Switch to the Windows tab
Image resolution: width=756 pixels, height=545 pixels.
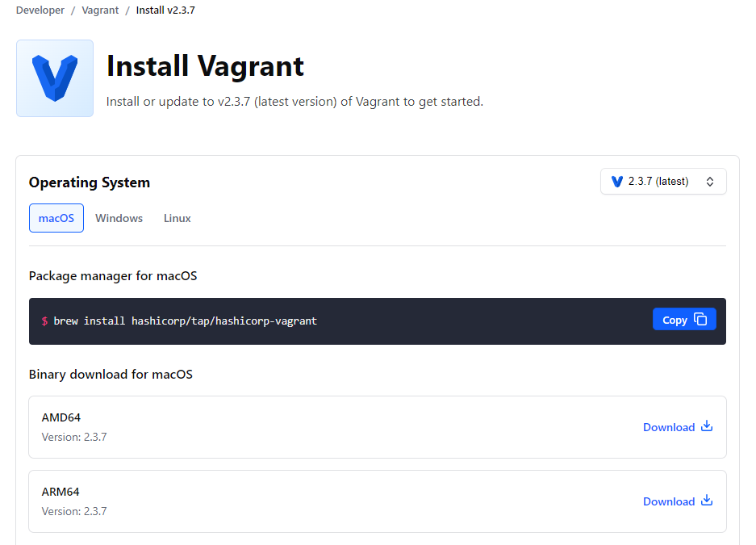[x=119, y=217]
